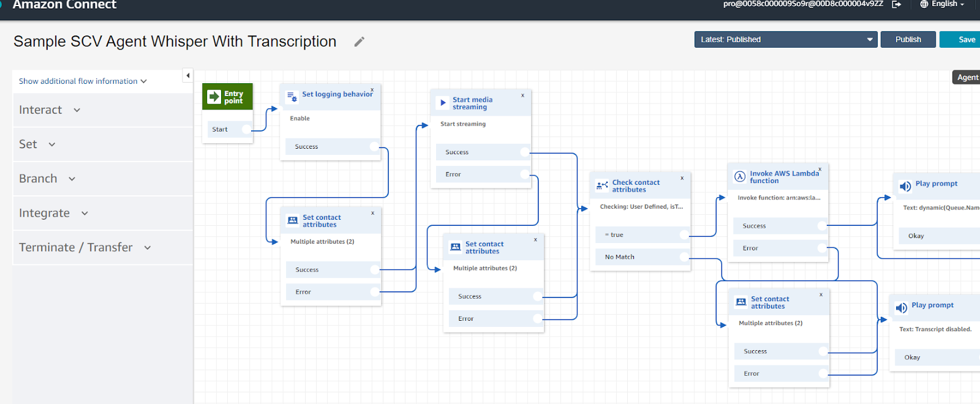Viewport: 980px width, 404px height.
Task: Edit flow name with pencil icon
Action: [x=360, y=42]
